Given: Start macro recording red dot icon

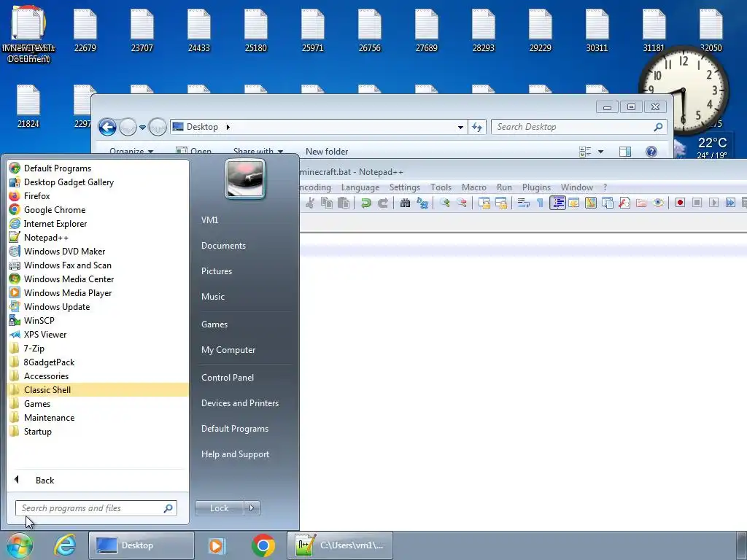Looking at the screenshot, I should (x=681, y=203).
